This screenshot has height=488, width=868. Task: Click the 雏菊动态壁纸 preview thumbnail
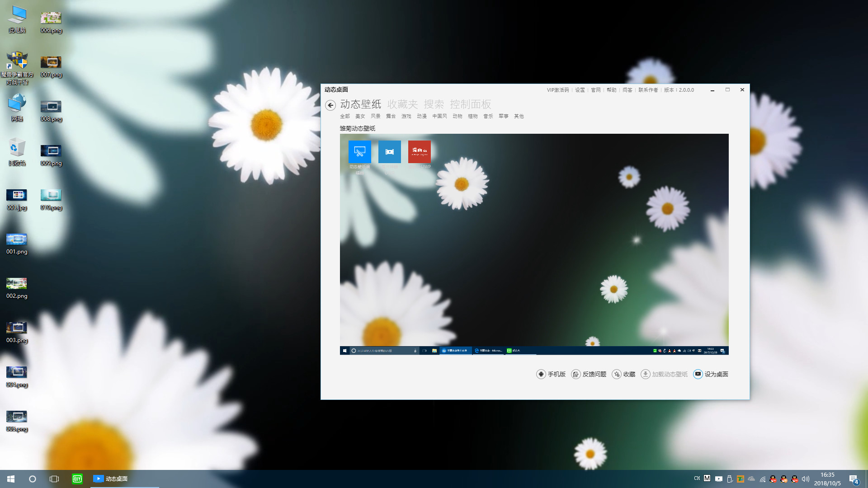[533, 244]
